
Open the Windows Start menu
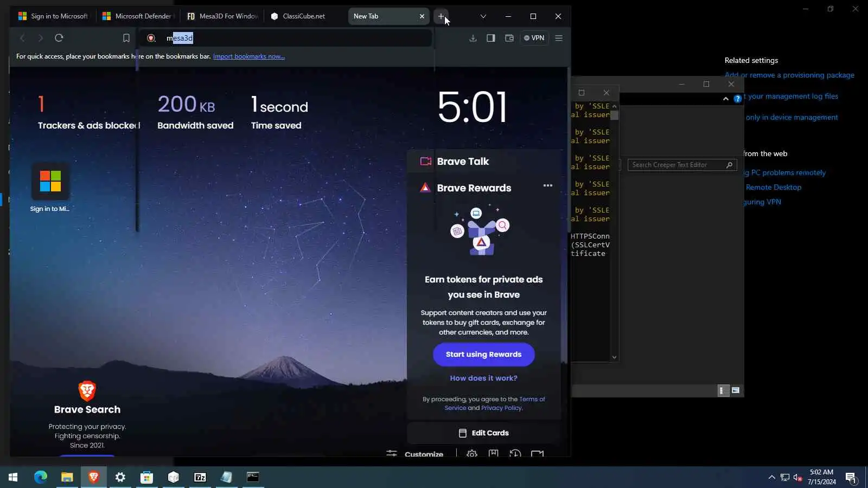(x=13, y=477)
